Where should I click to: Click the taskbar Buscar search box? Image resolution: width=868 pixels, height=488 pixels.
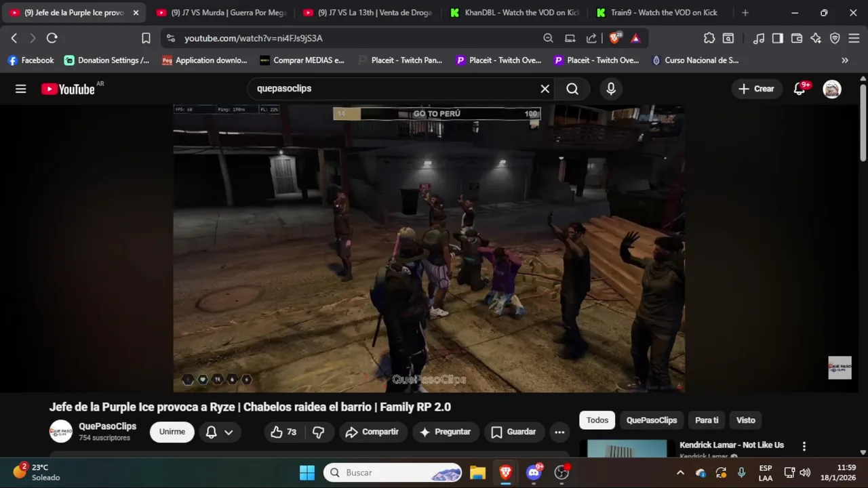pyautogui.click(x=393, y=472)
